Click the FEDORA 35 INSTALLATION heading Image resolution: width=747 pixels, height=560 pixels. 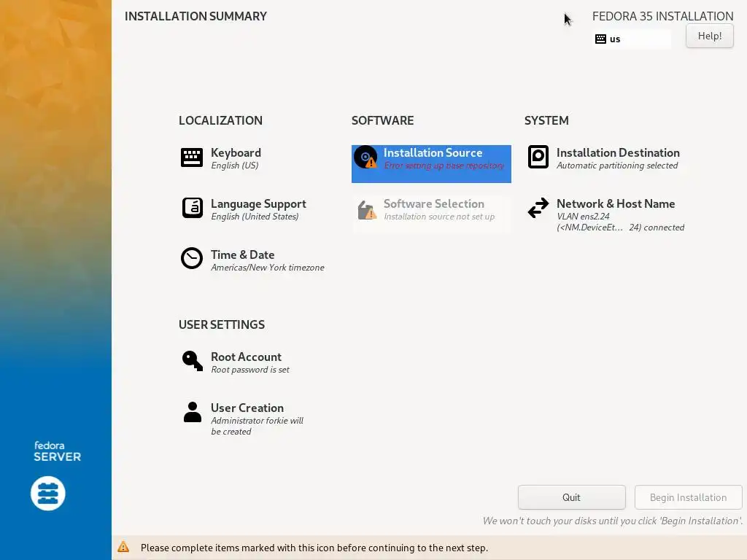coord(662,16)
